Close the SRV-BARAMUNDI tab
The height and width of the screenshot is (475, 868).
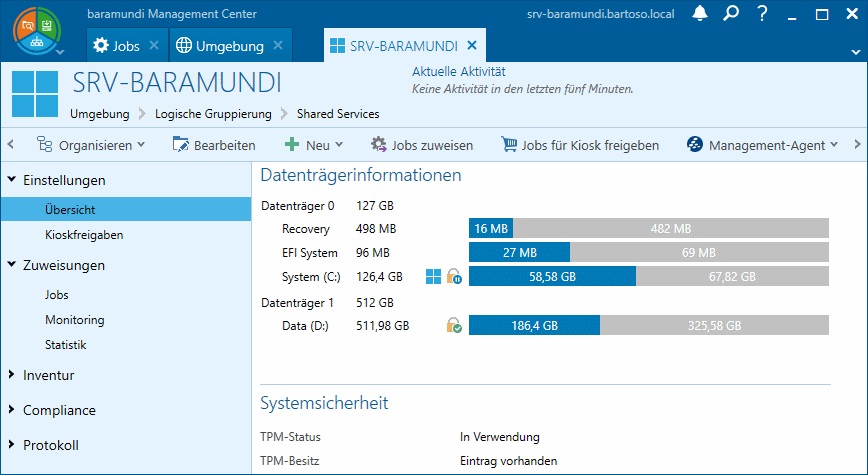(472, 45)
